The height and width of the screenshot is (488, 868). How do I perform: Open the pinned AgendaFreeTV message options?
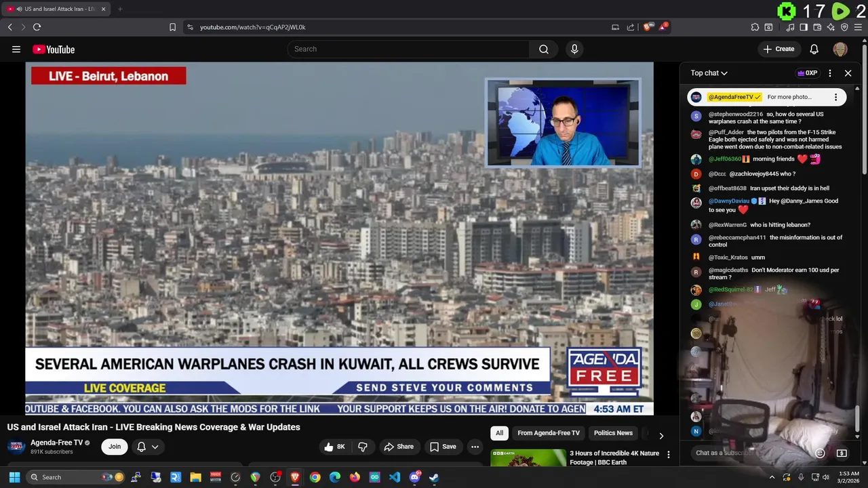click(835, 97)
